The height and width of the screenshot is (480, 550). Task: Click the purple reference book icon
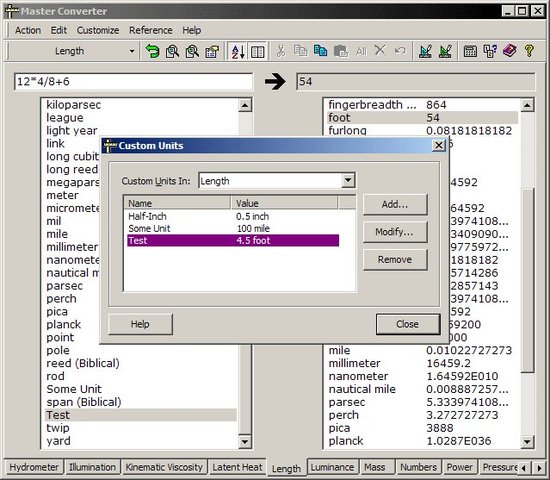click(510, 51)
